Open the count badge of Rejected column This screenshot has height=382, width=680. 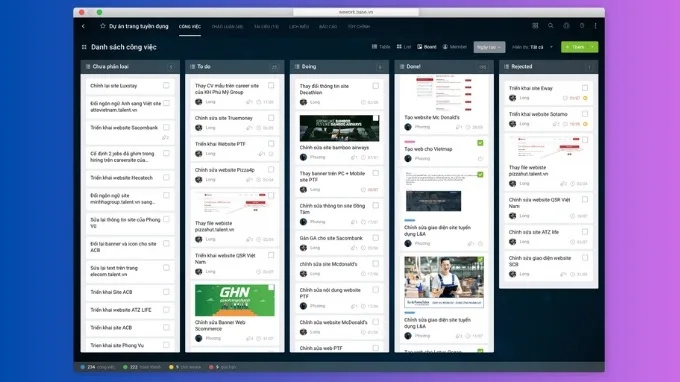coord(589,67)
